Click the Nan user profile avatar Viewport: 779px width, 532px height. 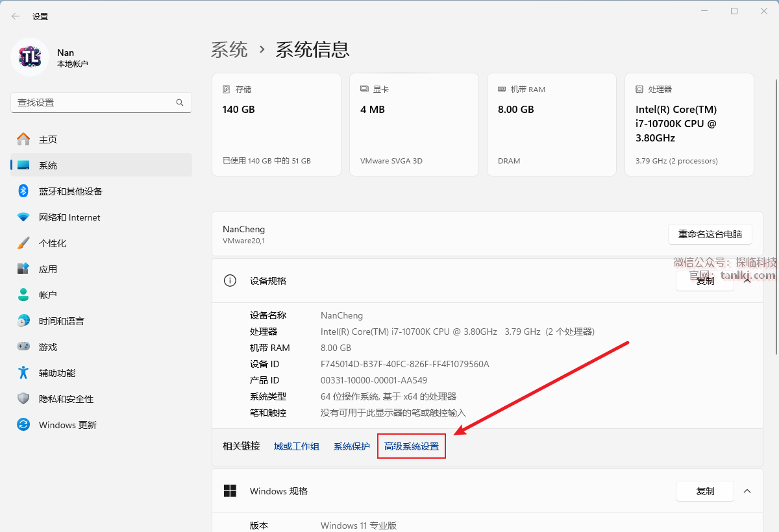[30, 57]
